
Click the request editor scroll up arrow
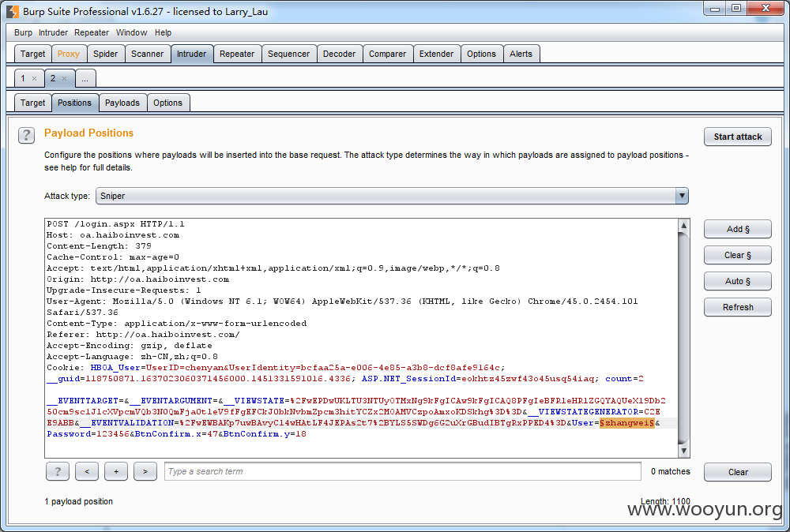coord(683,225)
